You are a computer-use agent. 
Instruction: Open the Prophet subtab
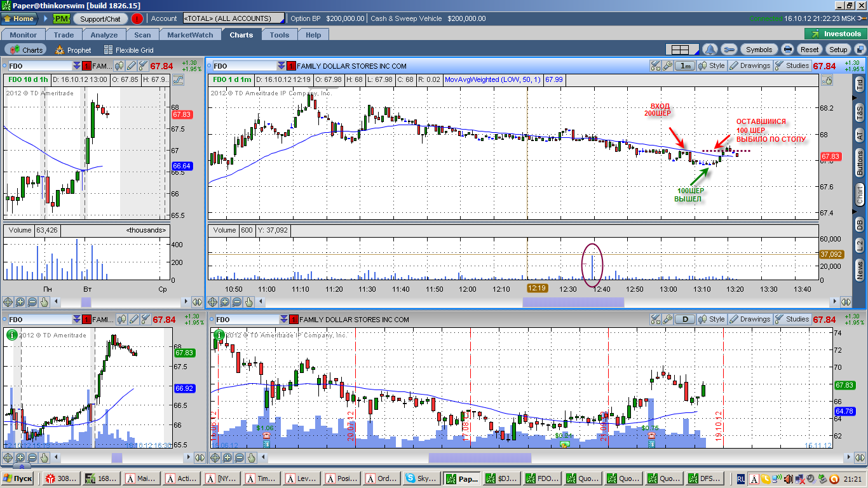[x=73, y=50]
